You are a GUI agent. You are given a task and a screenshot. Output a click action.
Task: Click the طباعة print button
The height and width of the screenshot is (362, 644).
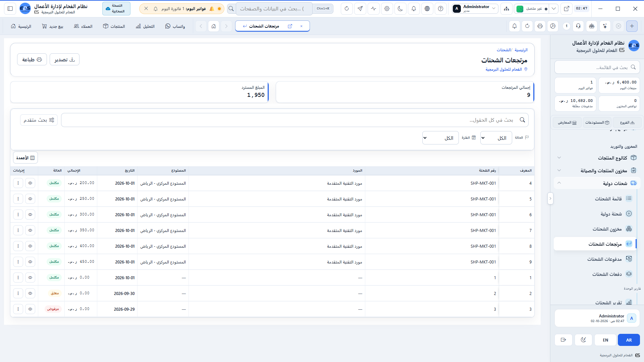[x=32, y=59]
